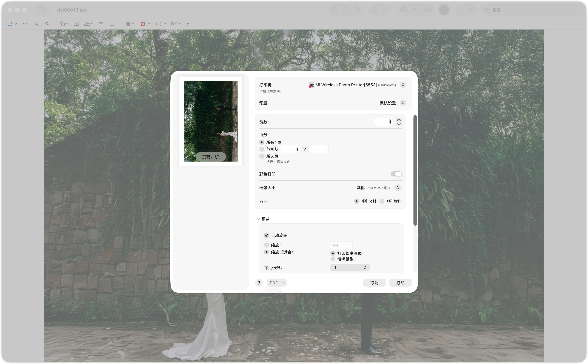588x364 pixels.
Task: Select the 横排 landscape orientation radio
Action: click(382, 201)
